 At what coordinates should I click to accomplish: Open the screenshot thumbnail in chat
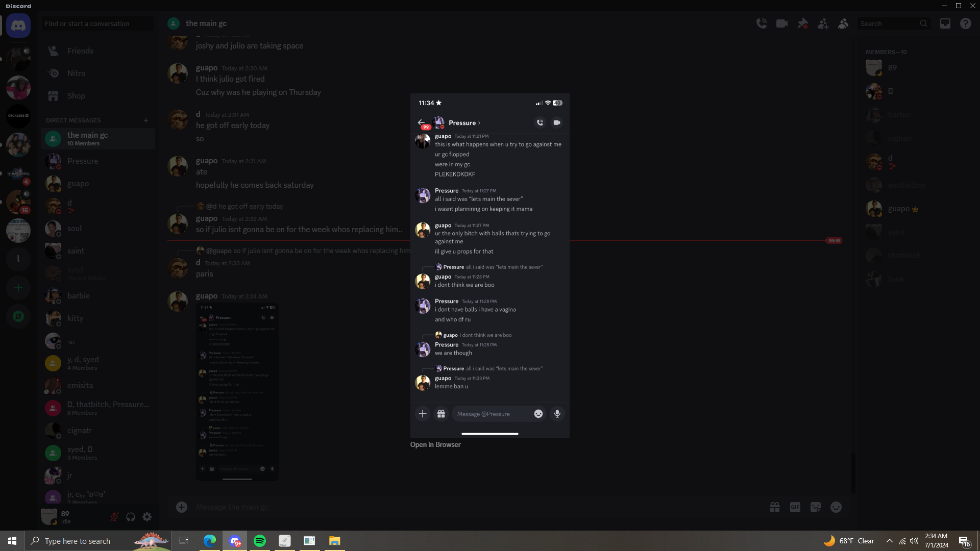pyautogui.click(x=237, y=392)
